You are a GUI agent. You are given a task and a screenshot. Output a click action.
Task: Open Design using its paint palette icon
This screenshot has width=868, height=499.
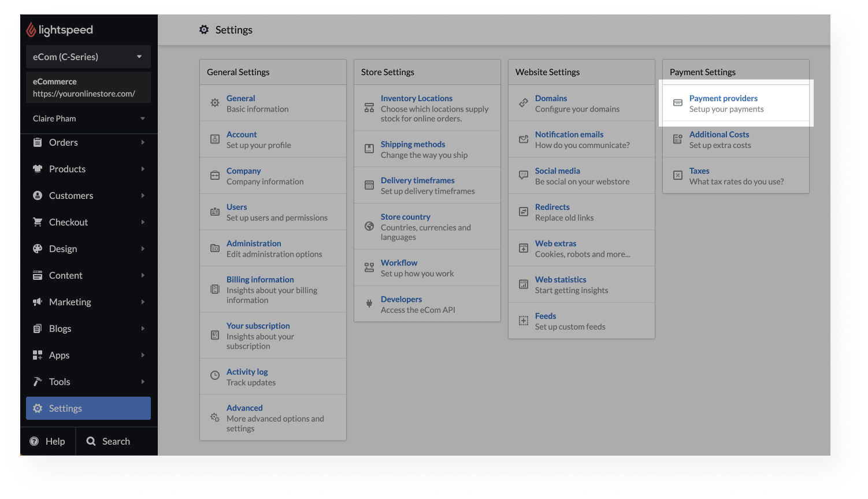(x=38, y=249)
